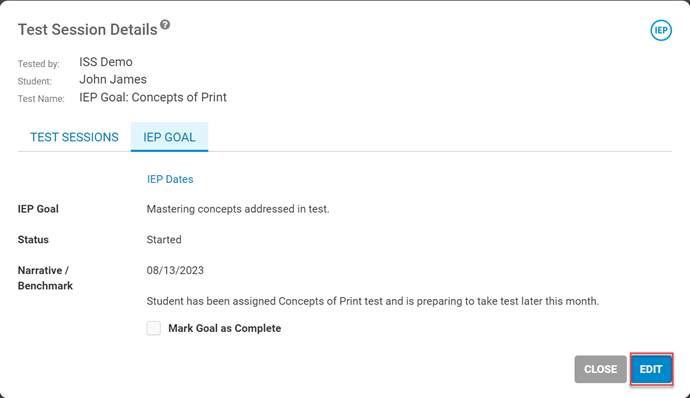Viewport: 690px width, 398px height.
Task: Click the Status field label
Action: coord(33,240)
